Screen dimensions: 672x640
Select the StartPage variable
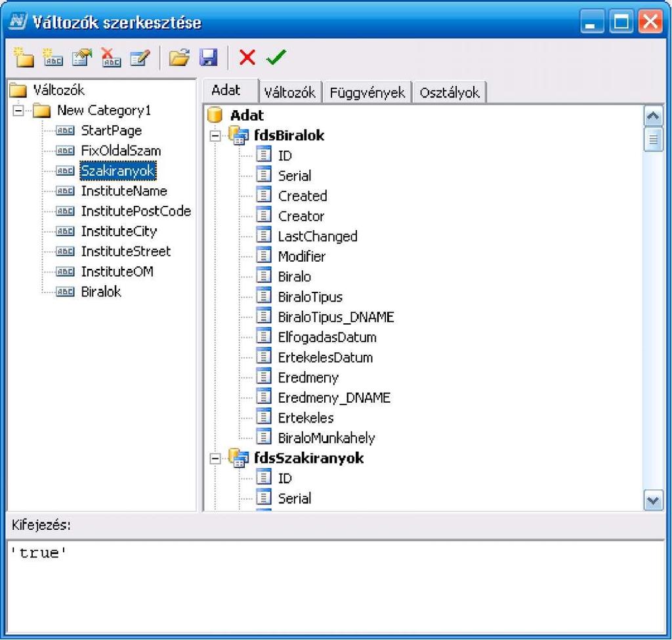pyautogui.click(x=112, y=130)
